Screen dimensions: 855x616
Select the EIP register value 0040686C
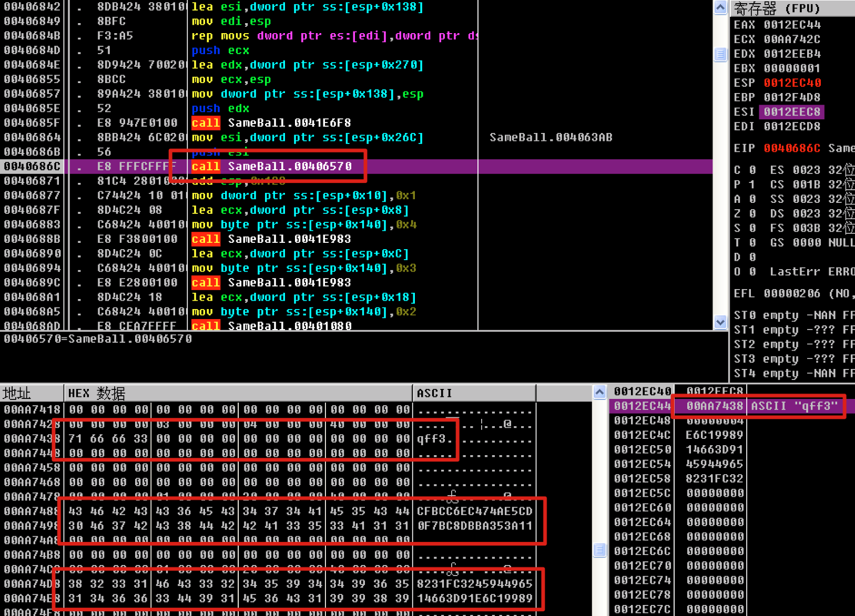pyautogui.click(x=792, y=148)
